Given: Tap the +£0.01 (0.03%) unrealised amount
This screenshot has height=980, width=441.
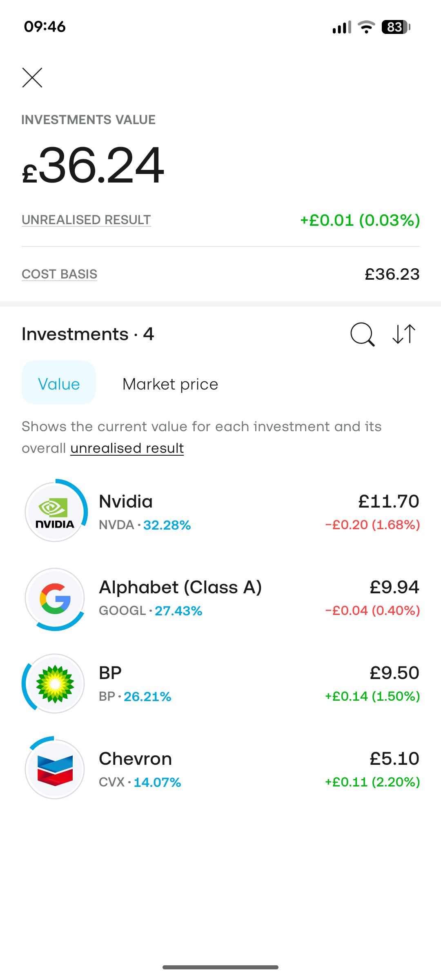Looking at the screenshot, I should (360, 220).
